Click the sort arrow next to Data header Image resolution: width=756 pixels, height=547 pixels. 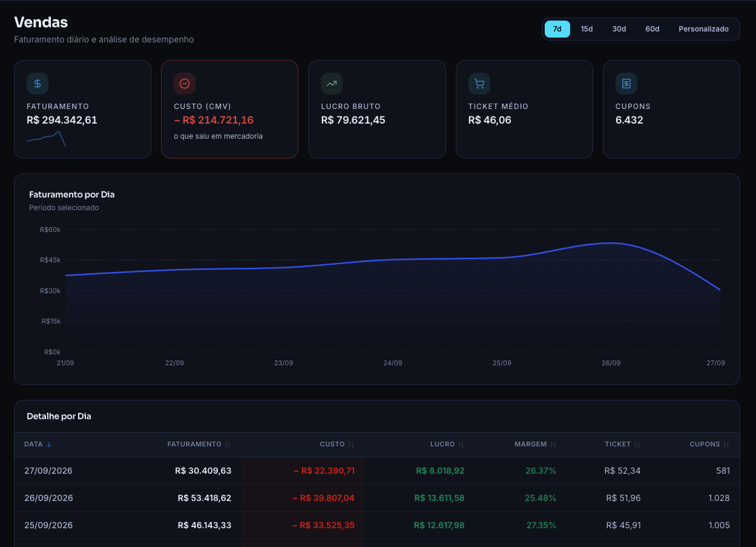point(49,445)
